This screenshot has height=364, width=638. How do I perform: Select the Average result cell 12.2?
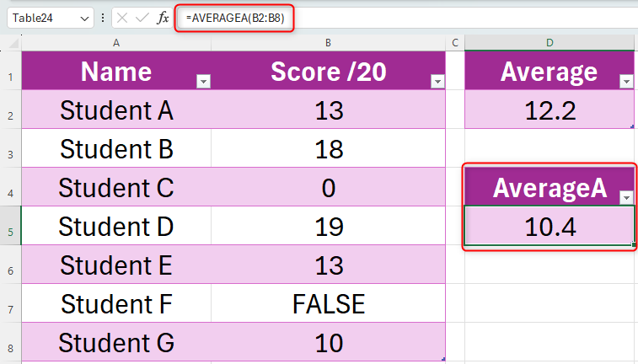(550, 110)
